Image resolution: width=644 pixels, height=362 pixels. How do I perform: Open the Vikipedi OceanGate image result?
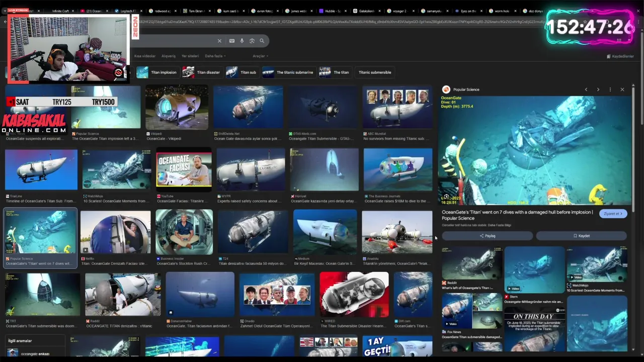point(177,108)
